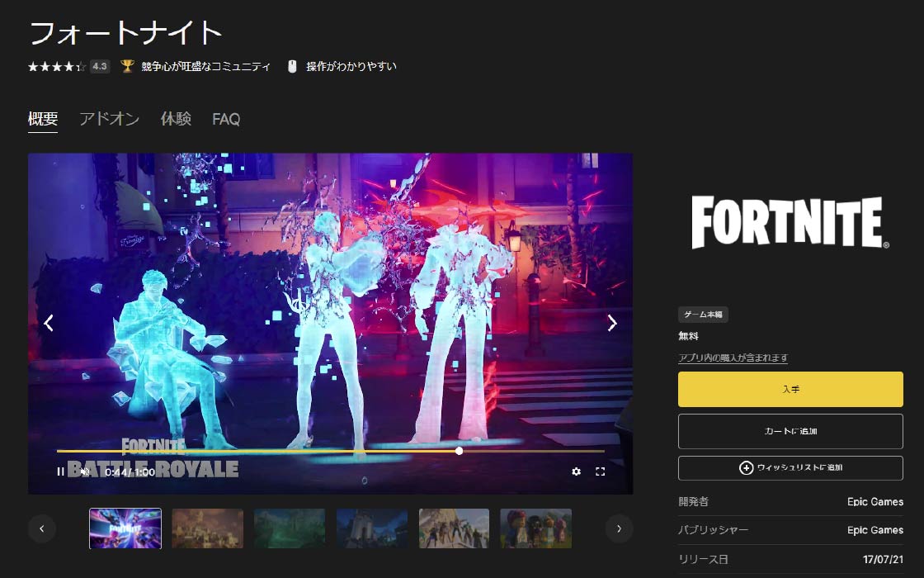This screenshot has width=924, height=578.
Task: Switch to the 概要 tab
Action: [x=43, y=119]
